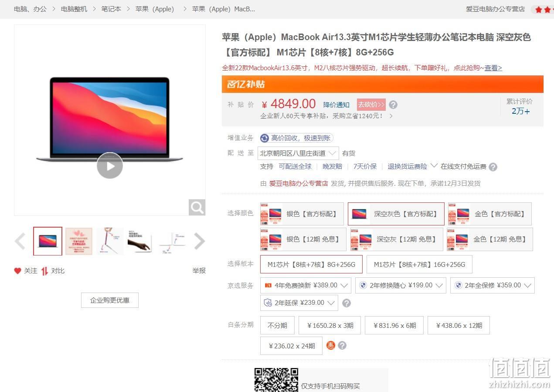The image size is (554, 392).
Task: Click the 降价通知 link
Action: pyautogui.click(x=336, y=105)
